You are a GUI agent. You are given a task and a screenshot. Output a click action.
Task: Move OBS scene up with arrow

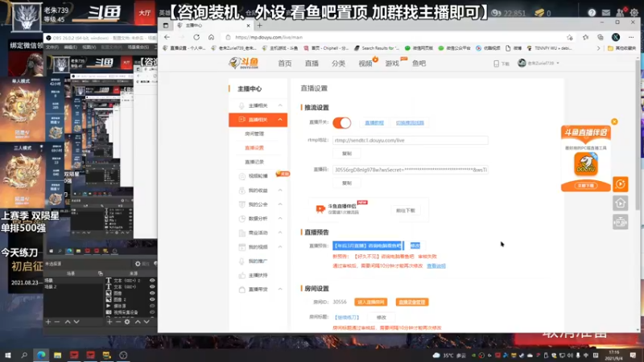(x=68, y=322)
